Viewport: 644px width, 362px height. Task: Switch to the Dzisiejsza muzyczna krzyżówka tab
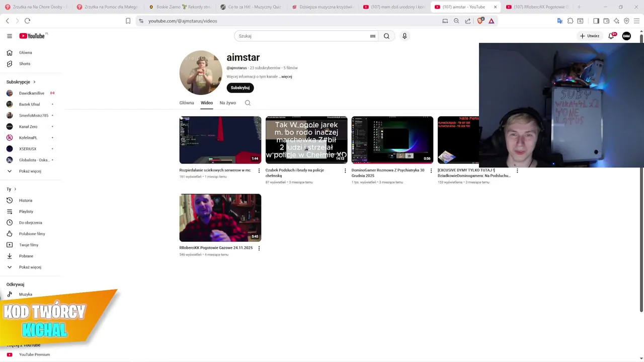pos(323,7)
